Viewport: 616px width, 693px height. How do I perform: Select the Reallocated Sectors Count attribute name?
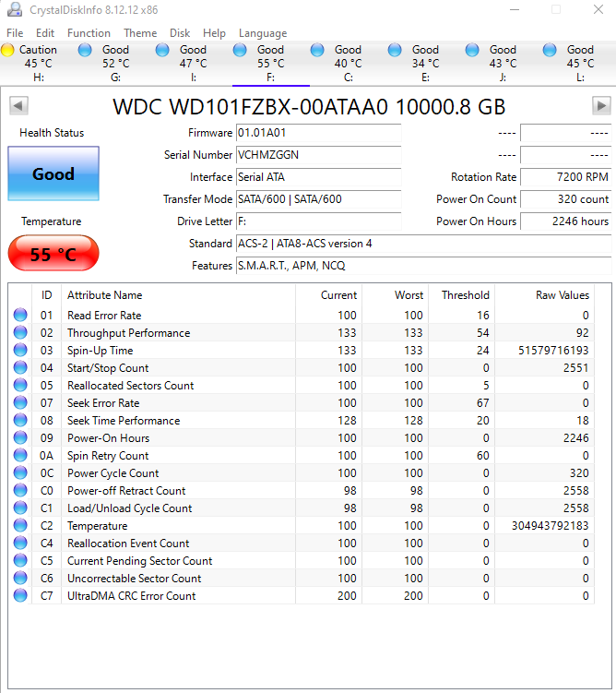point(130,386)
